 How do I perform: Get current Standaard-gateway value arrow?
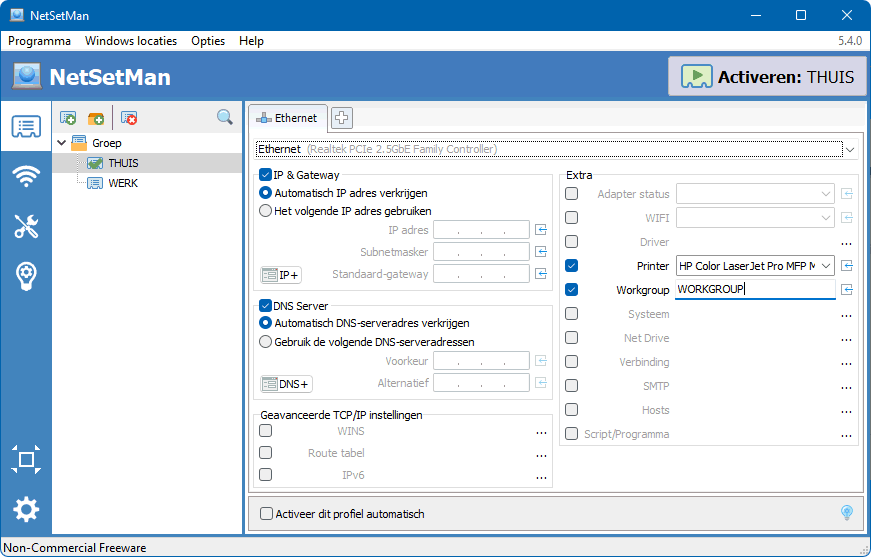541,274
